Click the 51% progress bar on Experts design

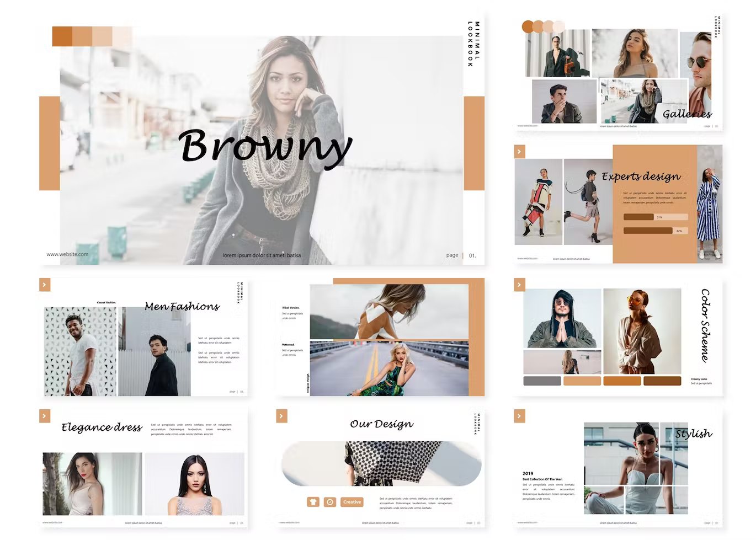click(x=656, y=217)
